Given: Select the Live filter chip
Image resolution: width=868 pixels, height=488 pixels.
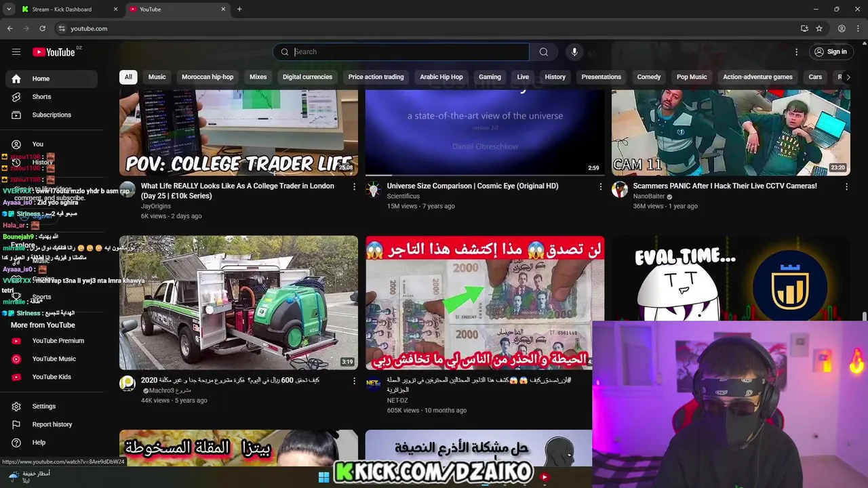Looking at the screenshot, I should (x=523, y=77).
